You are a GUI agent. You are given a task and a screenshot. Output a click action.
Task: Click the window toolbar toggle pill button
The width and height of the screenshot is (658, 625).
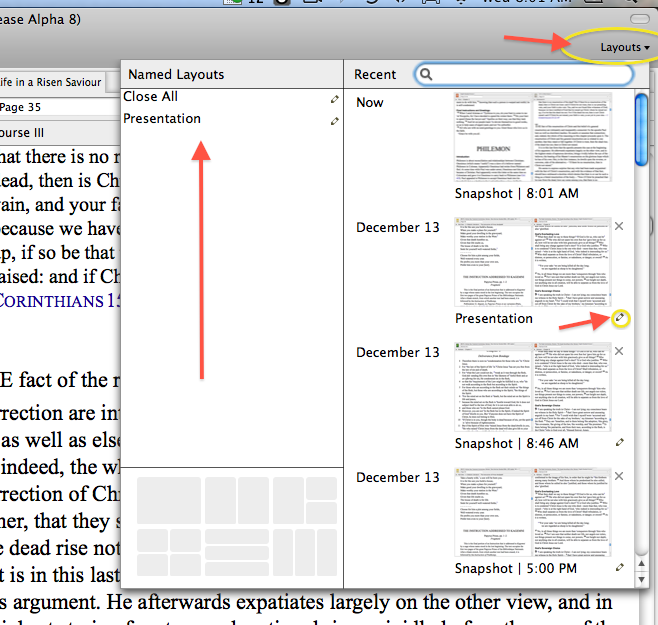click(x=640, y=19)
